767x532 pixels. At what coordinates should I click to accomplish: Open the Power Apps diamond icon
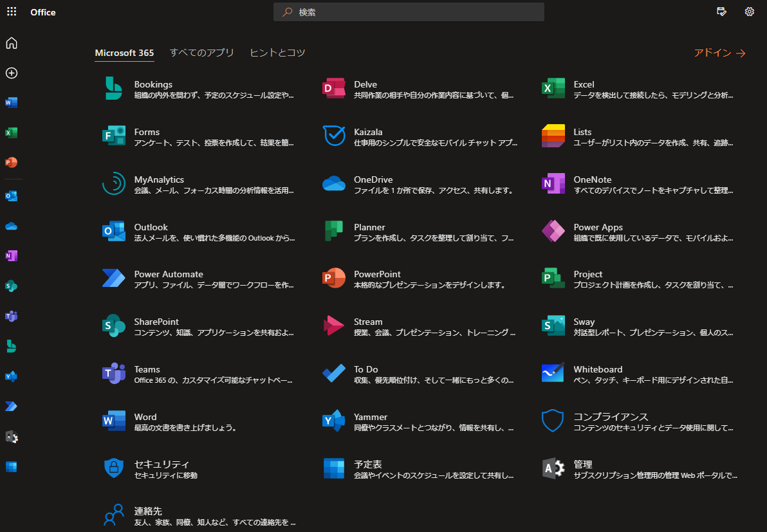tap(553, 231)
